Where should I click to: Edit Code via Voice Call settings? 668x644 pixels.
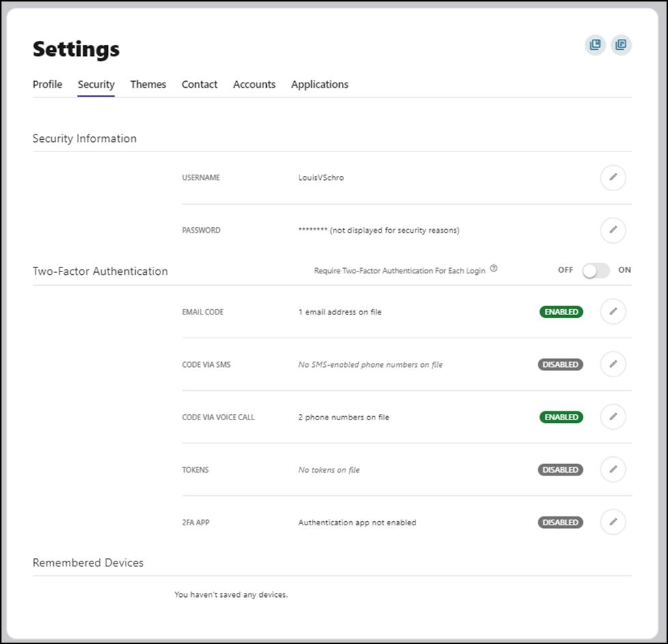pyautogui.click(x=613, y=417)
